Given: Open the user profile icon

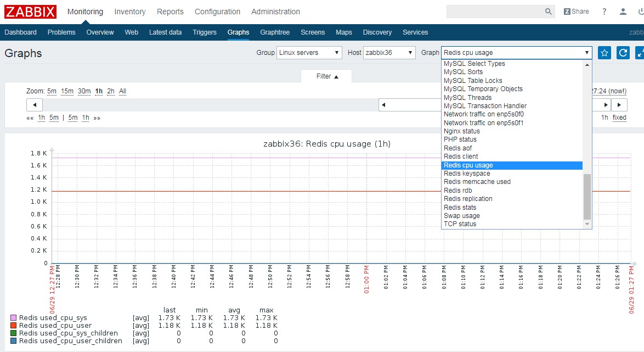Looking at the screenshot, I should 623,12.
